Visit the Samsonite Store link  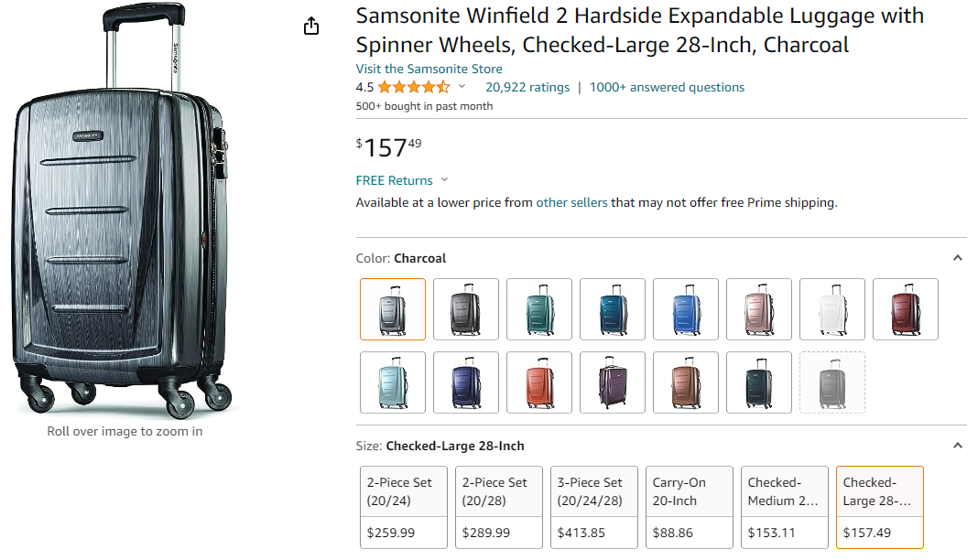pos(429,69)
